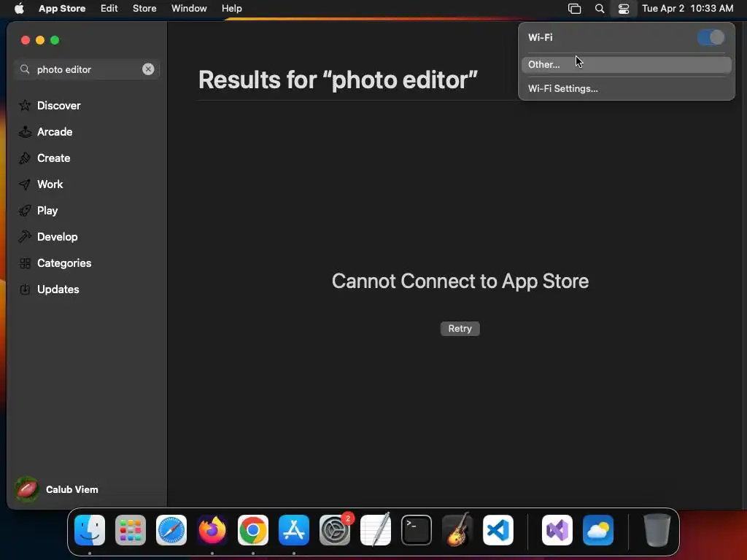Click the Calub Viem avatar picture

click(27, 489)
